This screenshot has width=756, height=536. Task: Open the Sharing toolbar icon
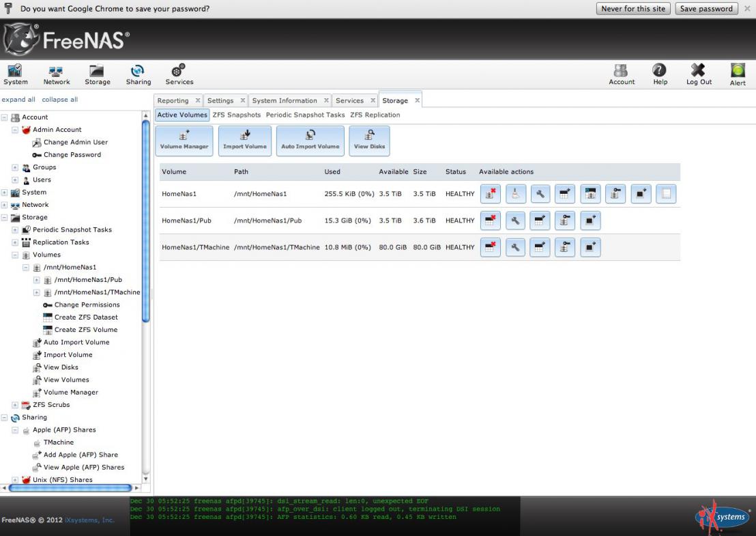coord(139,75)
